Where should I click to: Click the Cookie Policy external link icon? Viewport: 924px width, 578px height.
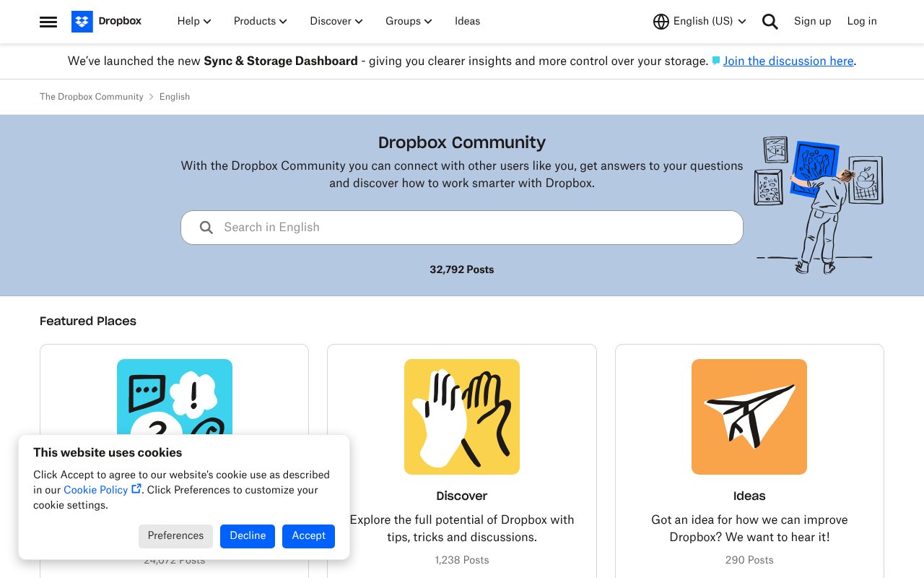(136, 489)
